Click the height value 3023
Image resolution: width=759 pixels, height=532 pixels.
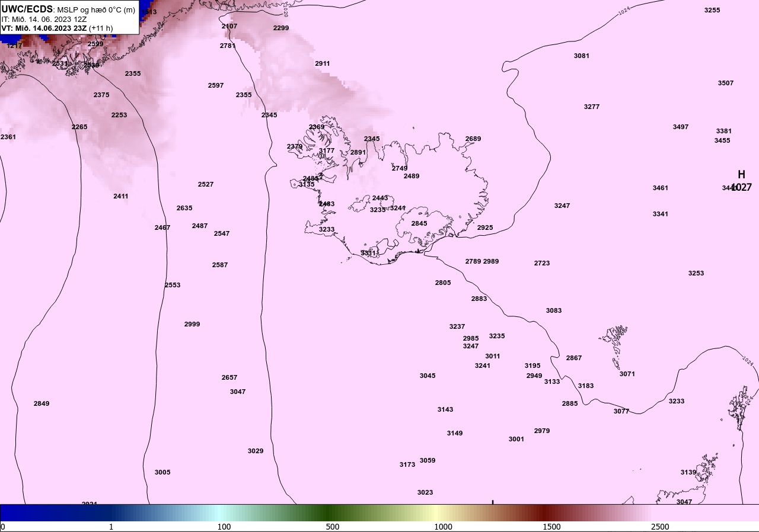click(x=425, y=492)
